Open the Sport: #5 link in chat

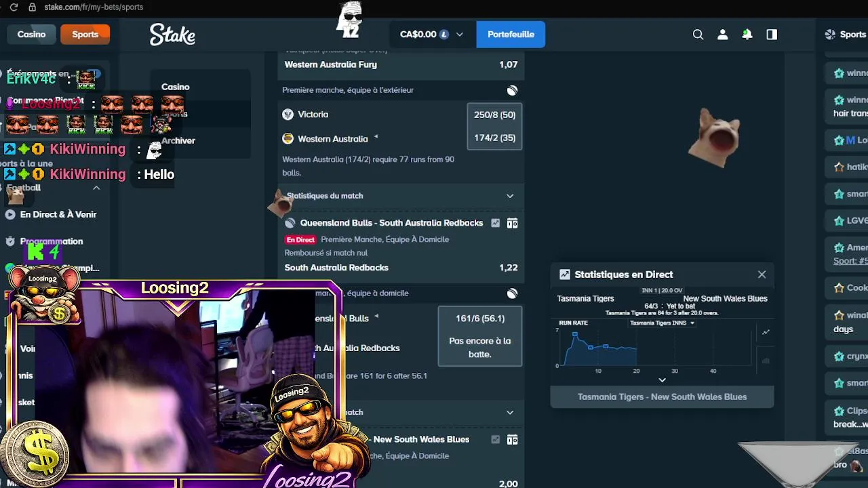850,261
